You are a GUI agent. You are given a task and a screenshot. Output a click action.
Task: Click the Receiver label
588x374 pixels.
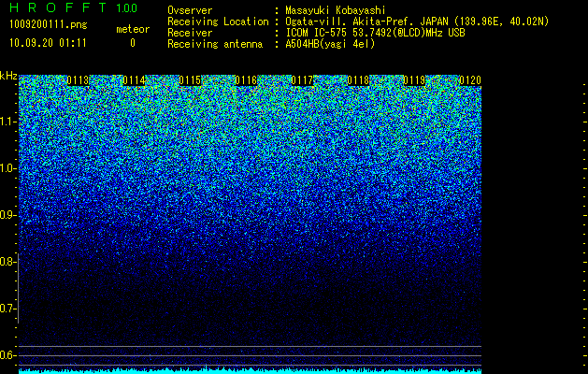point(190,33)
